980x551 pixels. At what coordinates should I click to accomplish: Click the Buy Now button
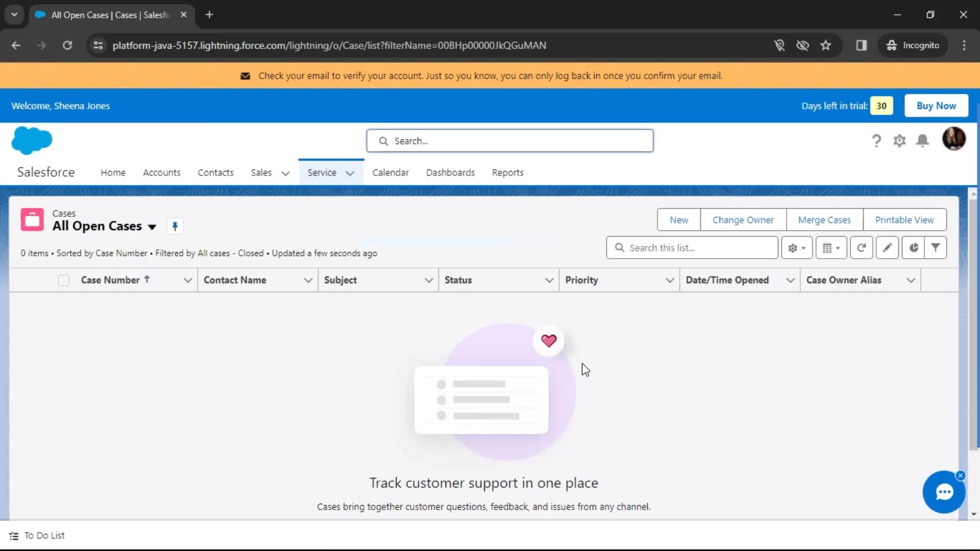coord(936,106)
